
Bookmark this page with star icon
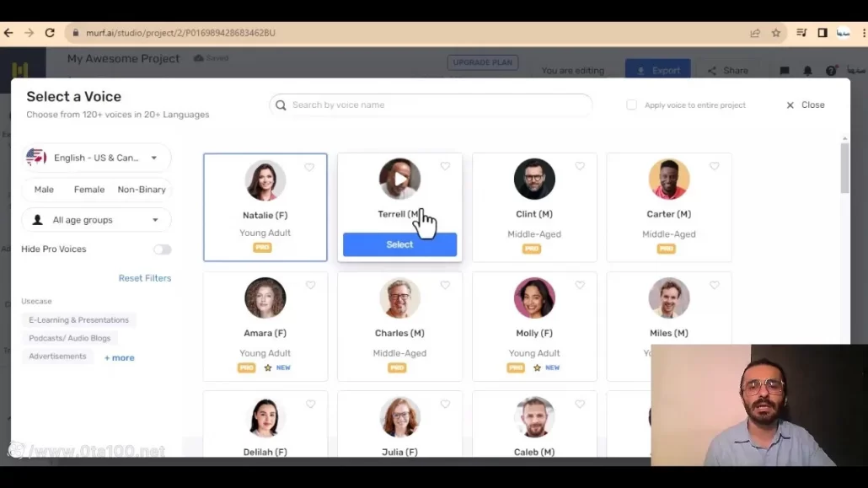(x=776, y=33)
